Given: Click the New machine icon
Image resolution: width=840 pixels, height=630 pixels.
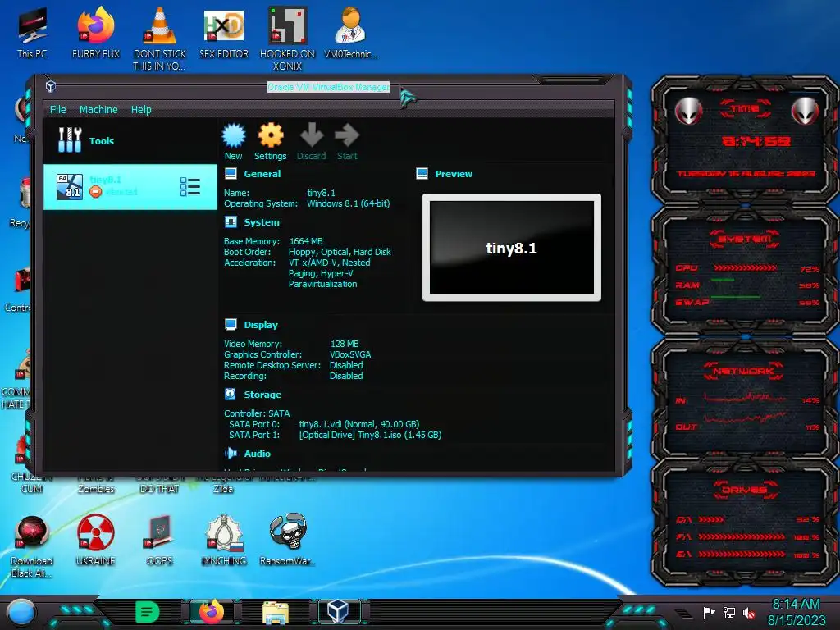Looking at the screenshot, I should 234,141.
